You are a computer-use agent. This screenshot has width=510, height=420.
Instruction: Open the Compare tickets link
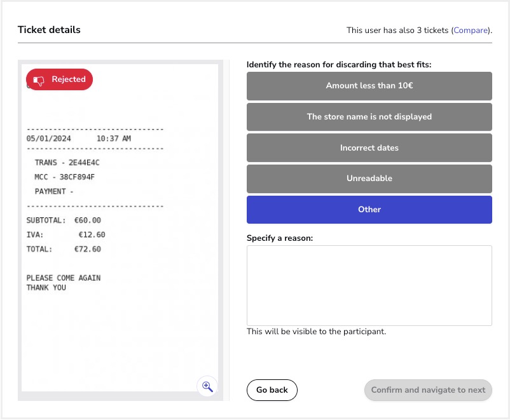[x=471, y=30]
